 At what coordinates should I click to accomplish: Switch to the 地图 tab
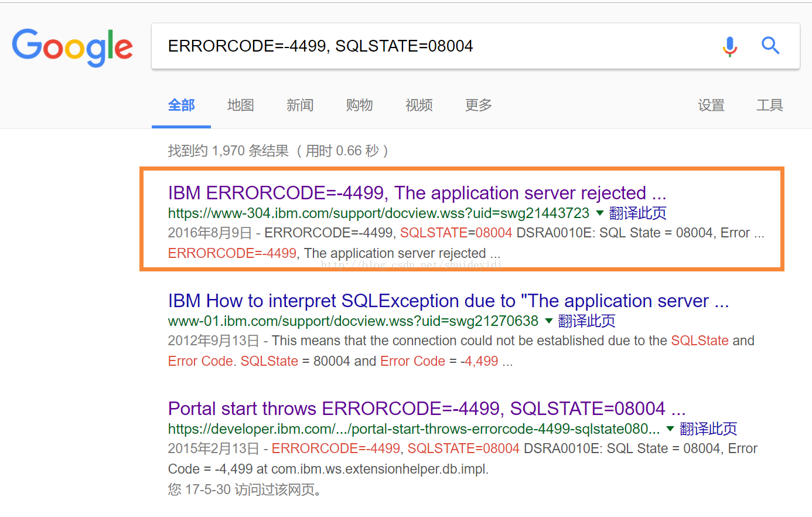(x=241, y=106)
